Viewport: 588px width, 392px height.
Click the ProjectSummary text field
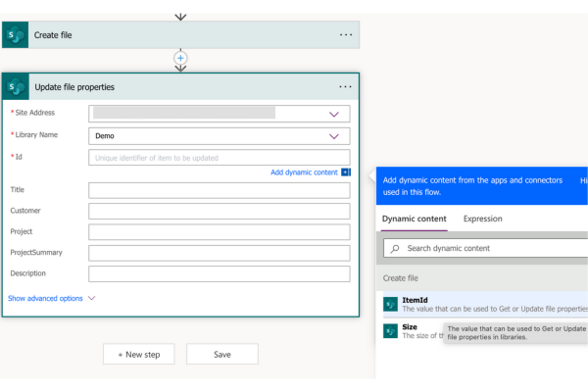click(x=219, y=253)
